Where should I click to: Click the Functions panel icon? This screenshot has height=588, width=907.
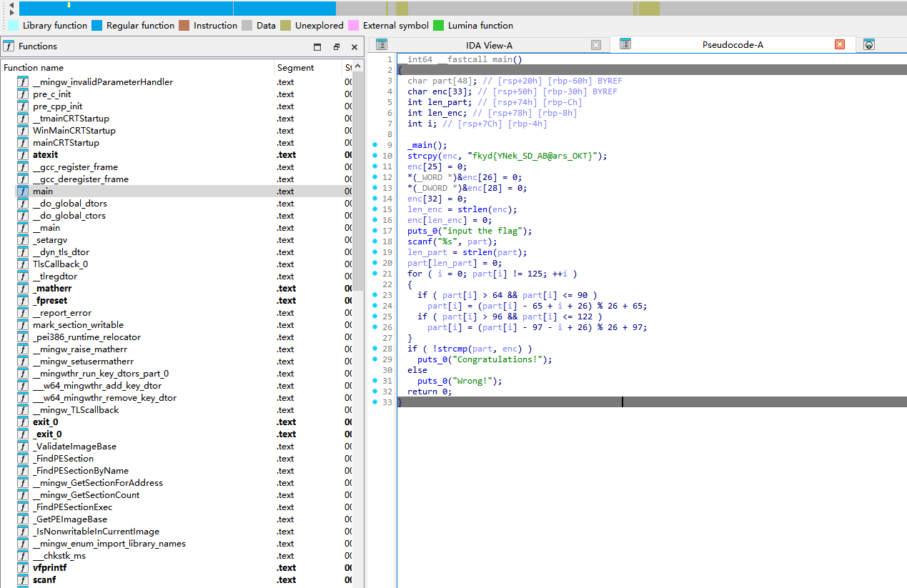9,46
